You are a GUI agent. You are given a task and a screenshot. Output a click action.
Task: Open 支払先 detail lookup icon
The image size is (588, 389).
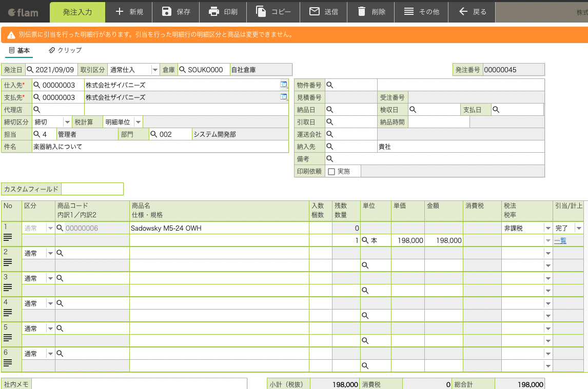tap(284, 97)
